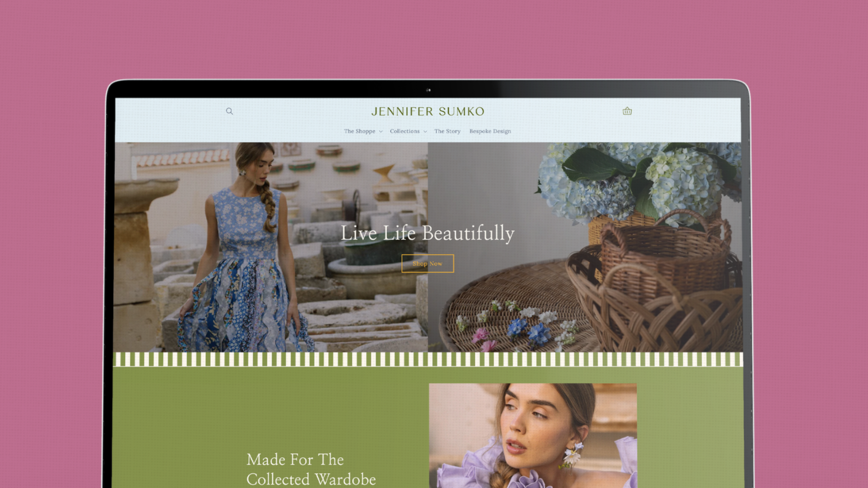Visit The Story page
Screen dimensions: 868x488
[x=447, y=131]
